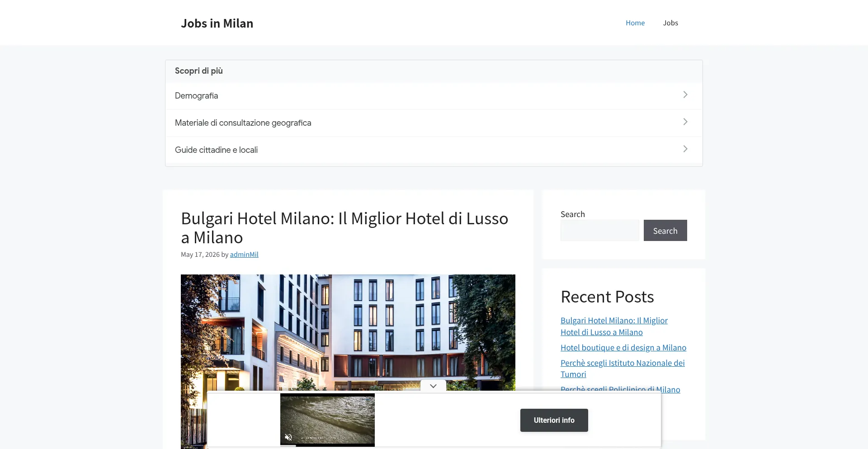Click the sidebar Search input field
This screenshot has width=868, height=449.
point(600,230)
